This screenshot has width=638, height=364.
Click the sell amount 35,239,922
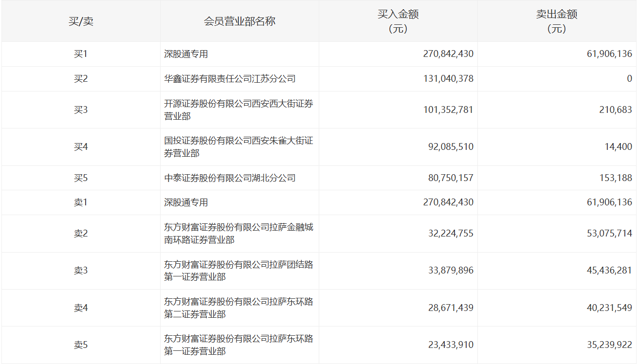click(x=609, y=345)
